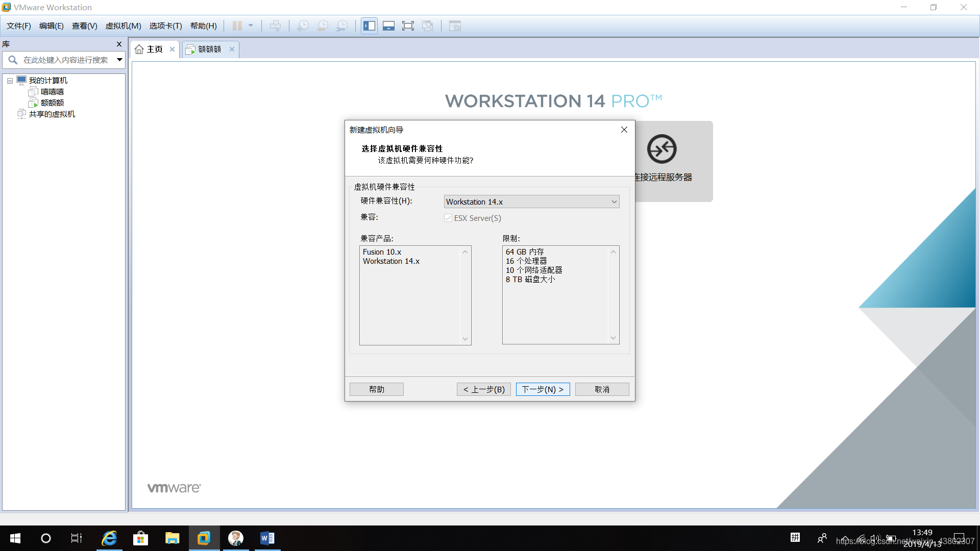Open Microsoft Word from the taskbar
The width and height of the screenshot is (980, 551).
click(x=267, y=538)
